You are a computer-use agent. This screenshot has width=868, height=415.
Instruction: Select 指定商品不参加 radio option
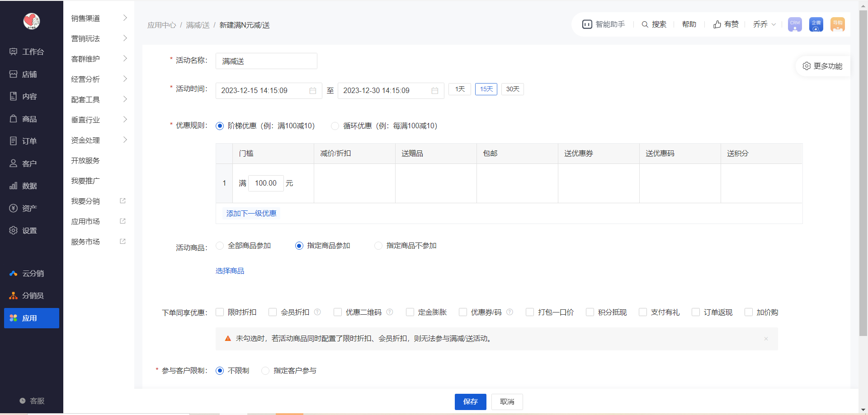[x=378, y=246]
